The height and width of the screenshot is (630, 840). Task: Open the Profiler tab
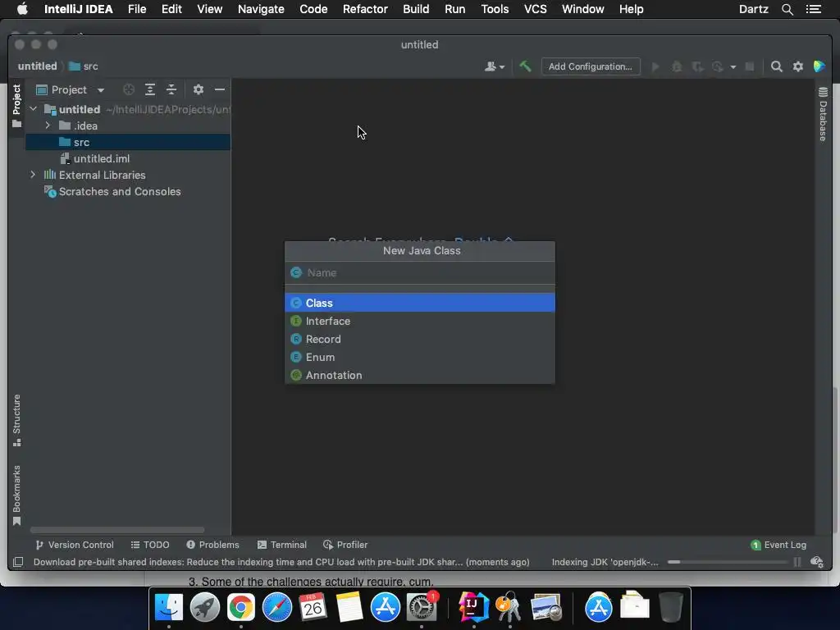[345, 545]
